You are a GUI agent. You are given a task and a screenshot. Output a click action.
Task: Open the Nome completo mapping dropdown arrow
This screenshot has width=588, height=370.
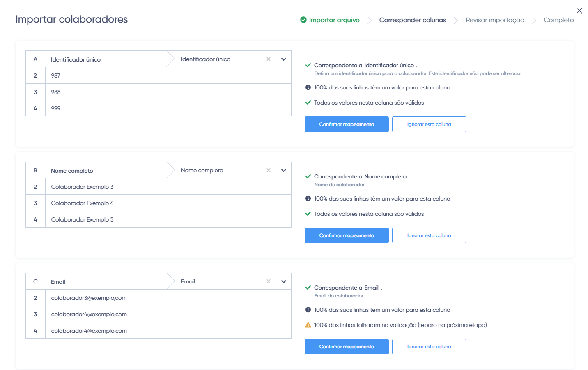[x=284, y=170]
